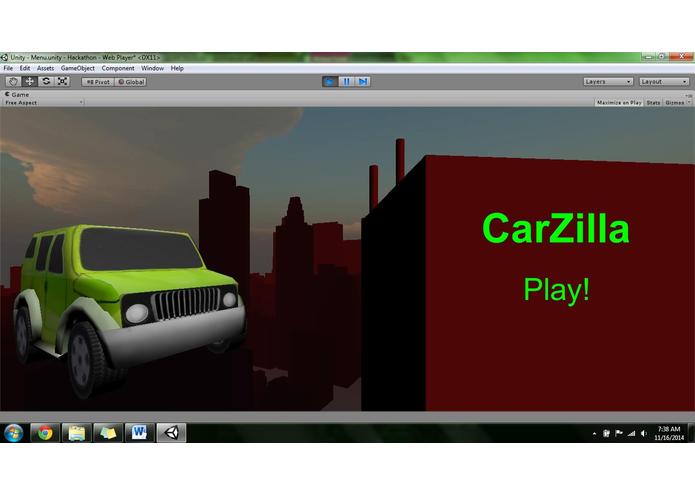Open the Windows Start menu
Viewport: 695px width, 494px height.
pos(14,432)
